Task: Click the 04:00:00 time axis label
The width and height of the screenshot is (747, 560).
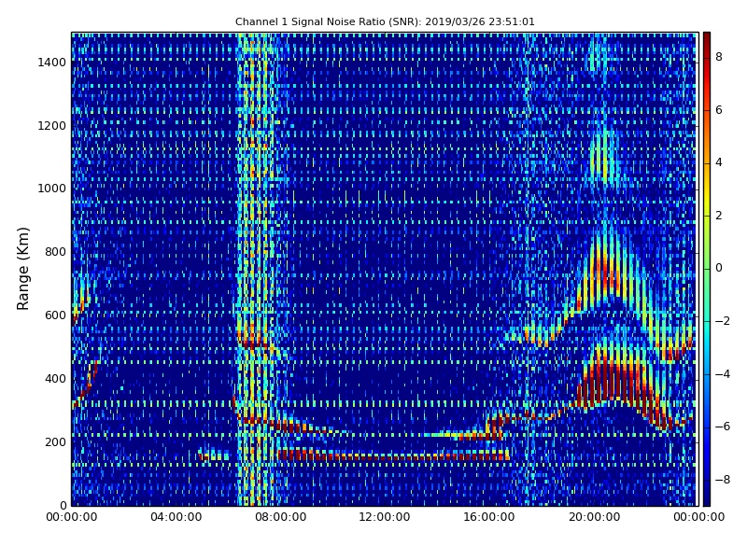Action: coord(176,517)
